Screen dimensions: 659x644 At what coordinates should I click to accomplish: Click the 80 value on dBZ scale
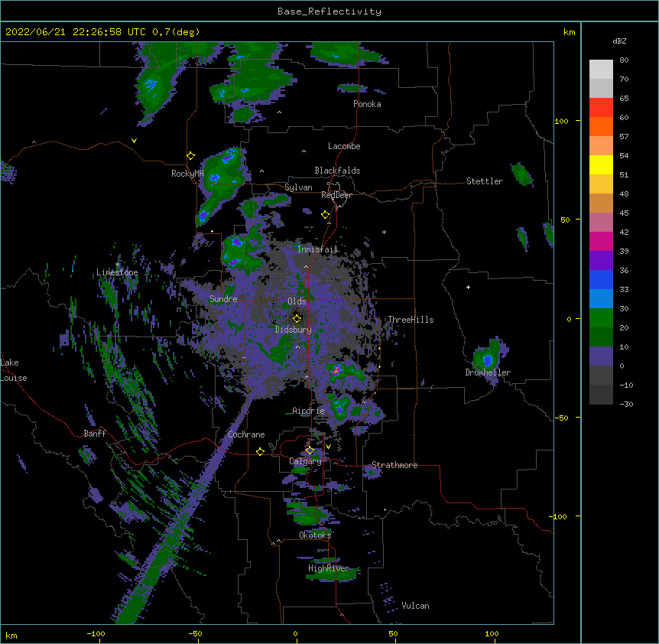pyautogui.click(x=624, y=60)
